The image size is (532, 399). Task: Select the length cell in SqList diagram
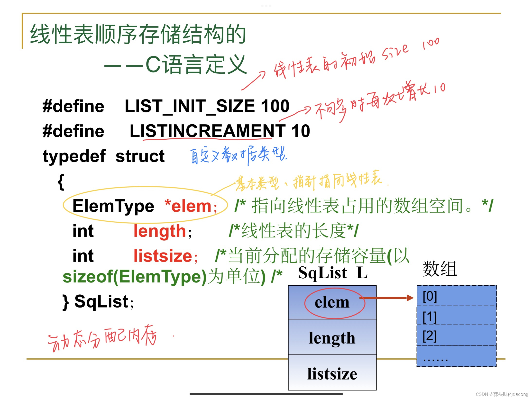tap(332, 338)
